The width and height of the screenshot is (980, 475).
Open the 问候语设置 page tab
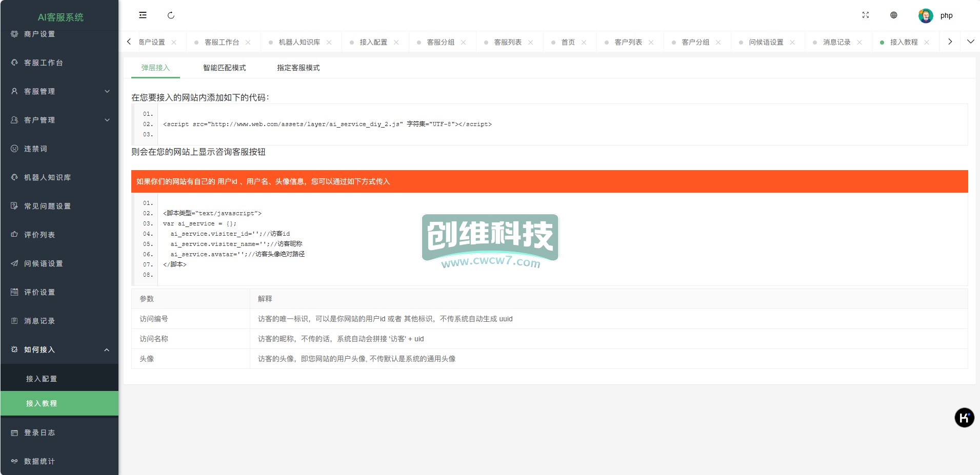[766, 42]
